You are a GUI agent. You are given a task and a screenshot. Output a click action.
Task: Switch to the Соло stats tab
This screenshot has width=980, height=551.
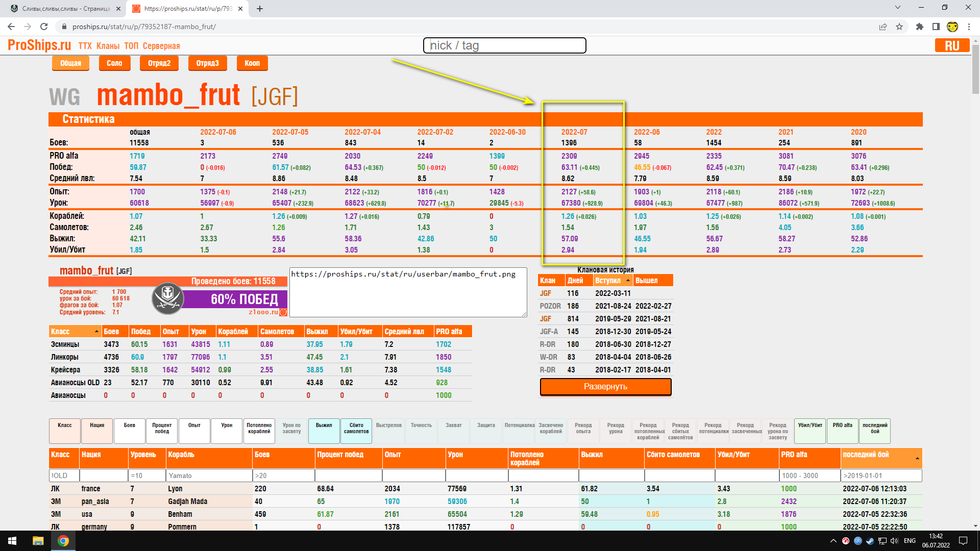tap(114, 63)
